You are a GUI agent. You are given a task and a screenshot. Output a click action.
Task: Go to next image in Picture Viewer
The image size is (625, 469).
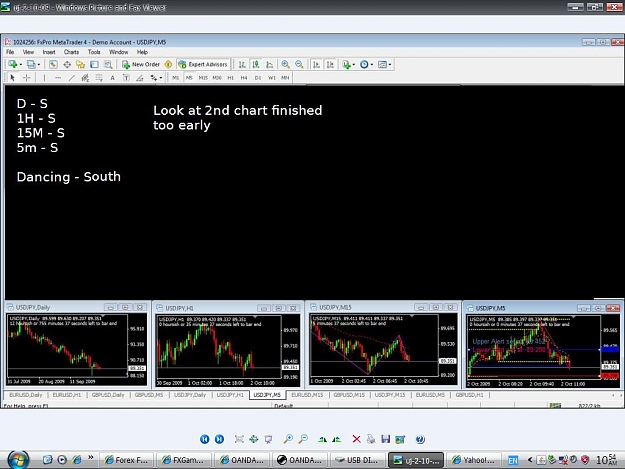point(219,439)
